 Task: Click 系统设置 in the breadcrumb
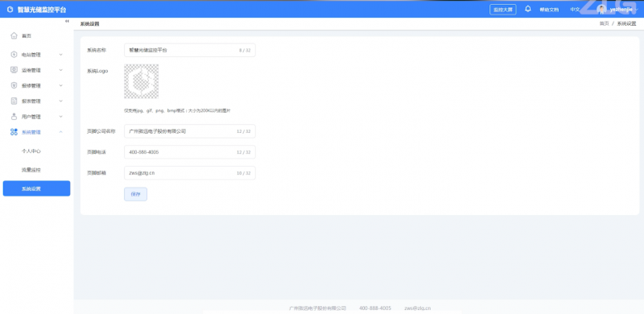pyautogui.click(x=626, y=24)
